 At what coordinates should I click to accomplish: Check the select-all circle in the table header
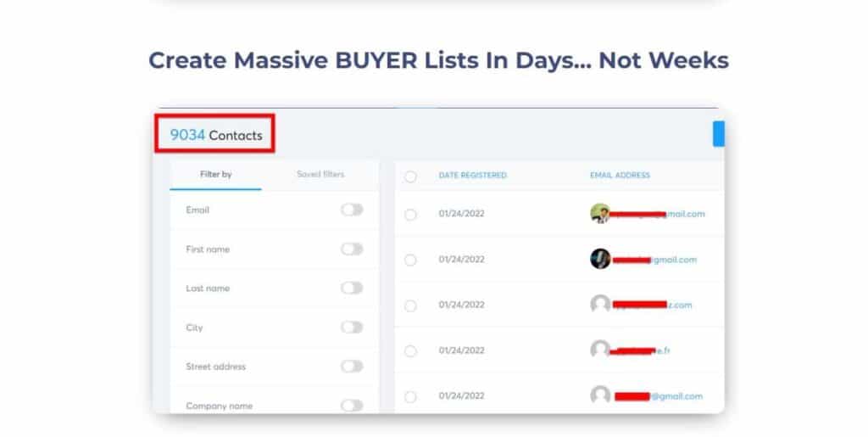(x=410, y=176)
